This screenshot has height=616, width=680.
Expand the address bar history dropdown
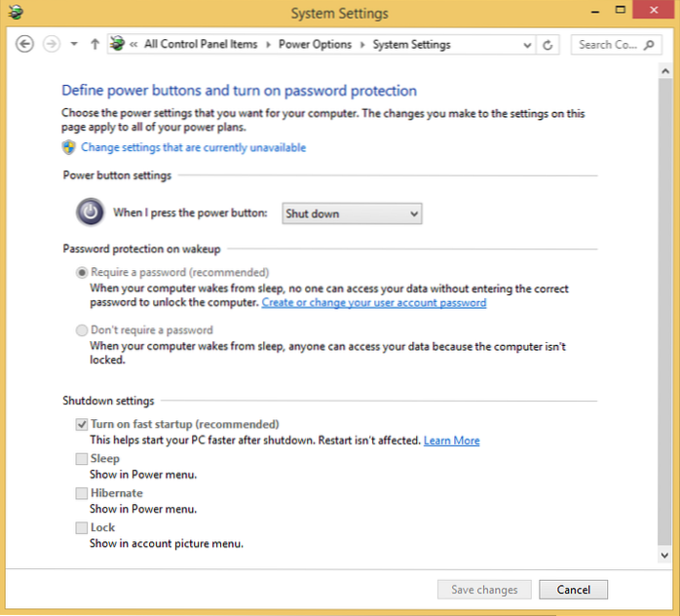[526, 45]
